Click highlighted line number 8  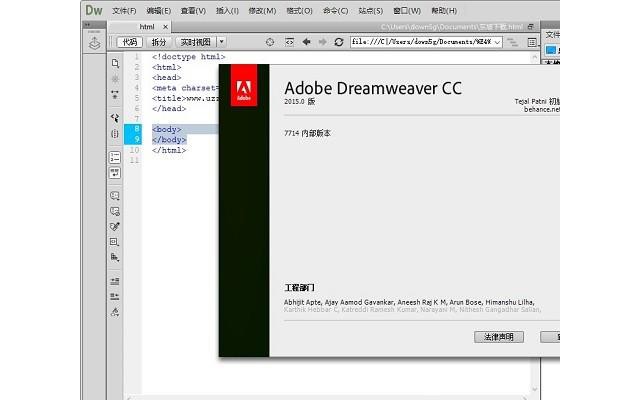(137, 129)
